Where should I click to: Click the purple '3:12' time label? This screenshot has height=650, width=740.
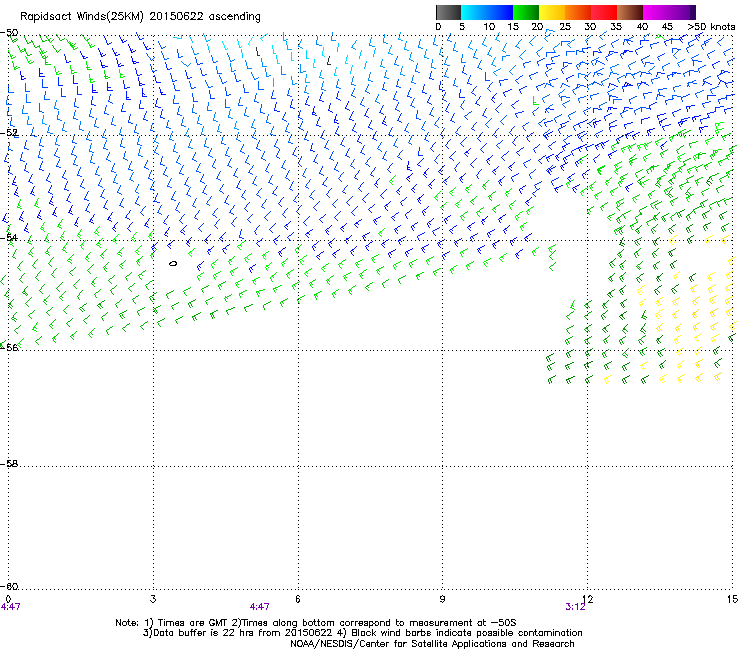coord(575,607)
